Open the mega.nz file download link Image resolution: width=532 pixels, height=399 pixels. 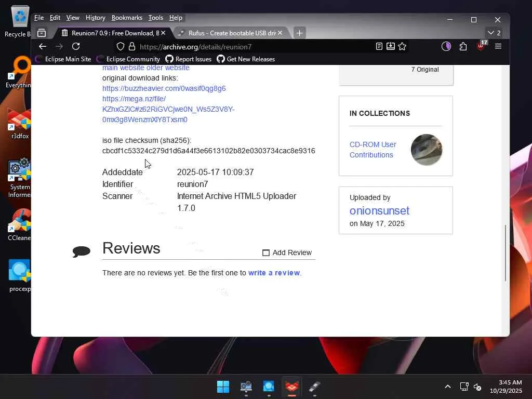pos(168,109)
